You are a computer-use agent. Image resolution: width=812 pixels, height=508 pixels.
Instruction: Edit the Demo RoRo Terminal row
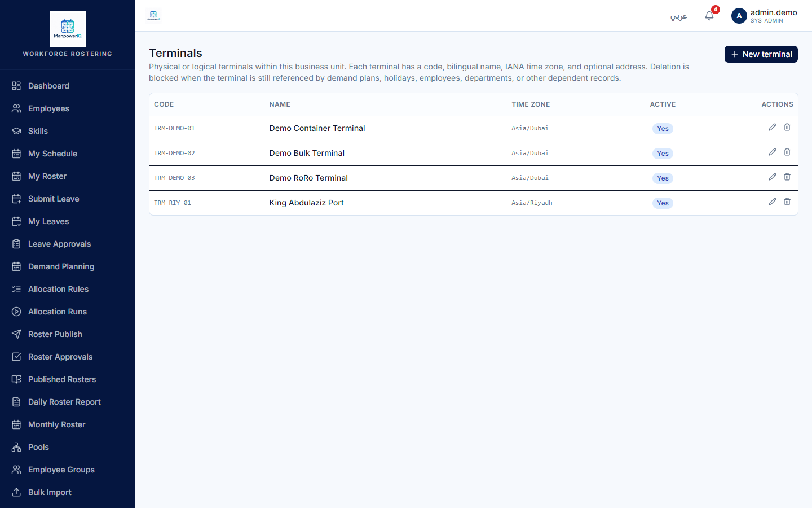pyautogui.click(x=773, y=177)
